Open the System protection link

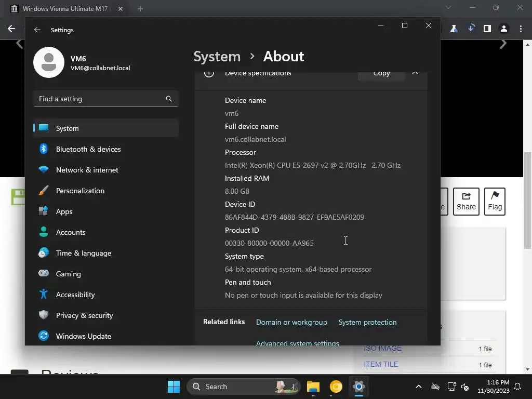[x=367, y=322]
